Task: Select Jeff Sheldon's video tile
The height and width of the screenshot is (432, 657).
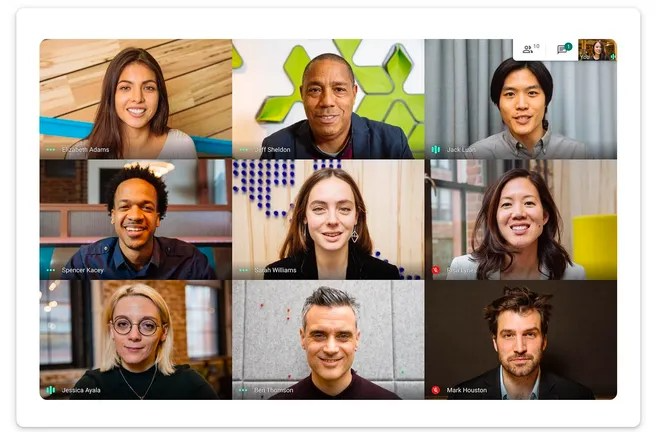Action: [x=328, y=99]
